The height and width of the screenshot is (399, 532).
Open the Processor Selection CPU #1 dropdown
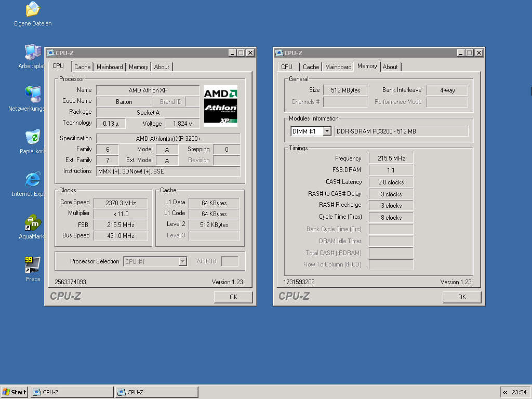(182, 261)
